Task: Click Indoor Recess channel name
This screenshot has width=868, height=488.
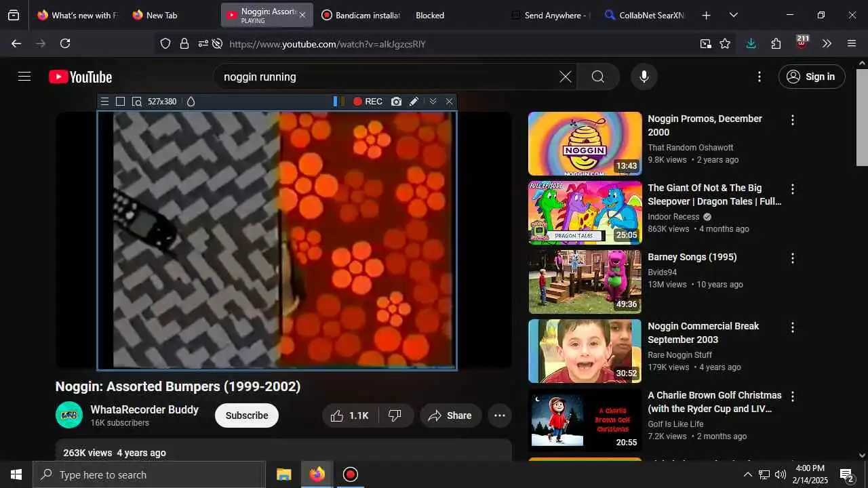Action: click(x=673, y=217)
